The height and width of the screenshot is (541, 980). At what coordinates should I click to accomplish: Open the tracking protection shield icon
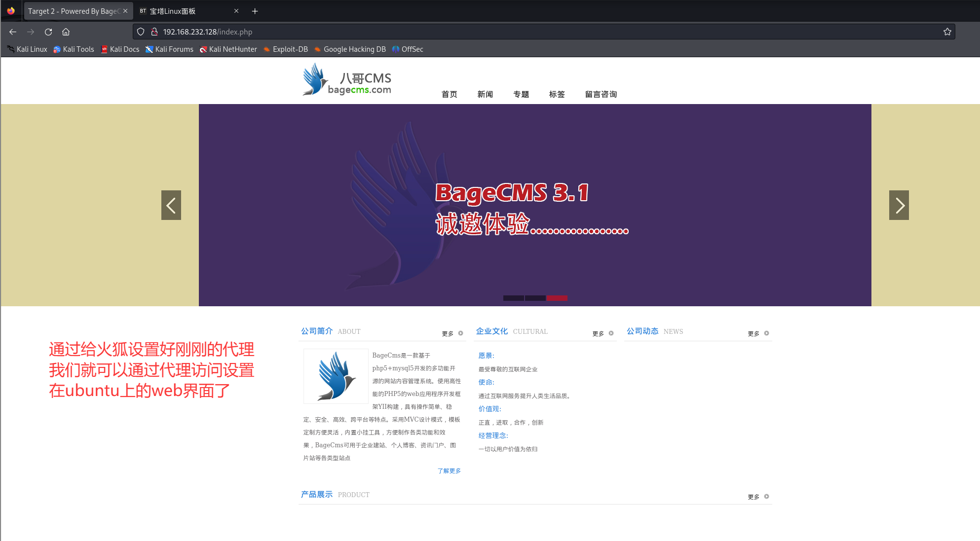tap(141, 32)
